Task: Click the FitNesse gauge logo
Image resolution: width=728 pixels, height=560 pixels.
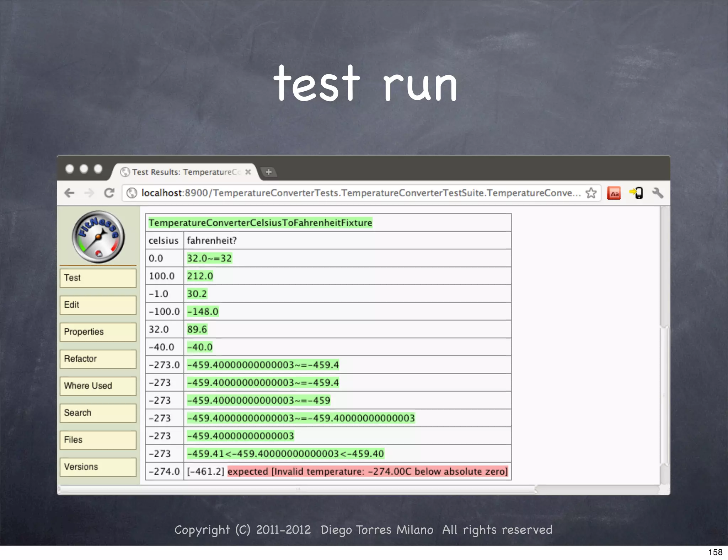Action: [x=98, y=237]
